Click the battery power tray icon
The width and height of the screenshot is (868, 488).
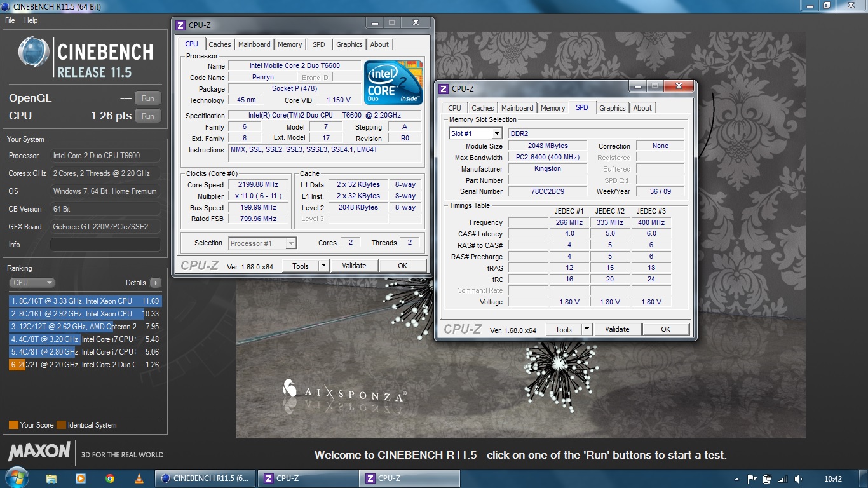click(x=768, y=479)
